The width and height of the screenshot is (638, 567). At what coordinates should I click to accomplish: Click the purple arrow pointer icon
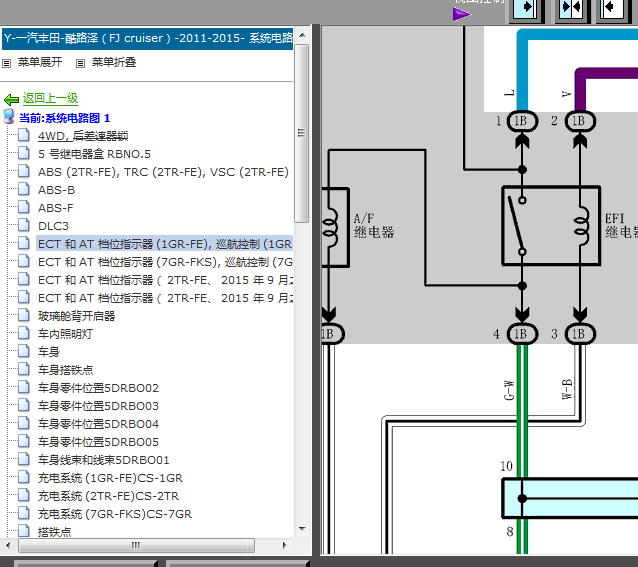coord(462,15)
